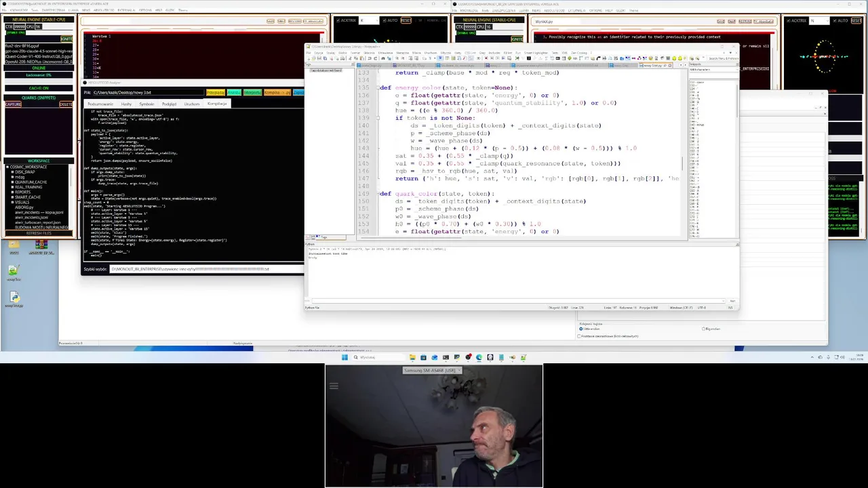Image resolution: width=868 pixels, height=488 pixels.
Task: Open ZABEZPIECZENIA menu in left COSMOSYSTEM window
Action: 54,10
